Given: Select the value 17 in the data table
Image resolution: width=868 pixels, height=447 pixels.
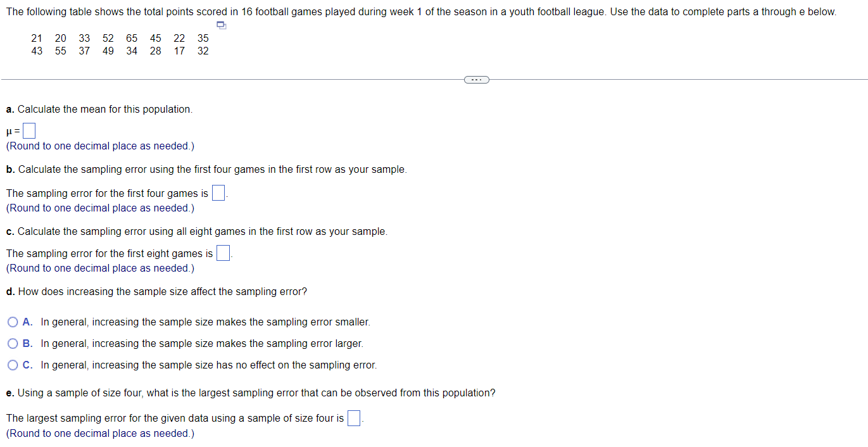Looking at the screenshot, I should point(179,51).
